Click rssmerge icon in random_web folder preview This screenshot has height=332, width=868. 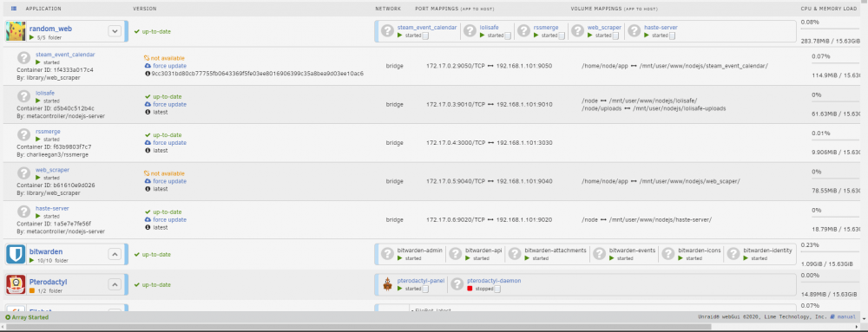[x=523, y=31]
